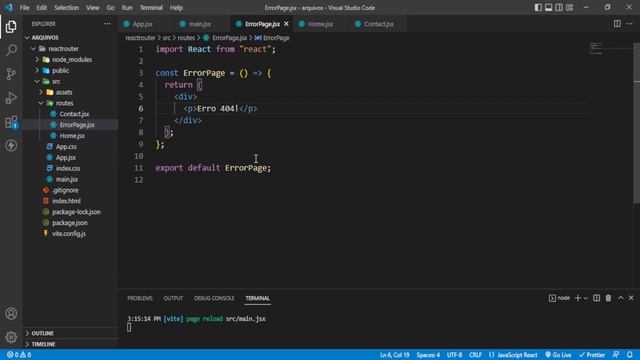Click Prettier in status bar
This screenshot has width=640, height=360.
click(592, 355)
